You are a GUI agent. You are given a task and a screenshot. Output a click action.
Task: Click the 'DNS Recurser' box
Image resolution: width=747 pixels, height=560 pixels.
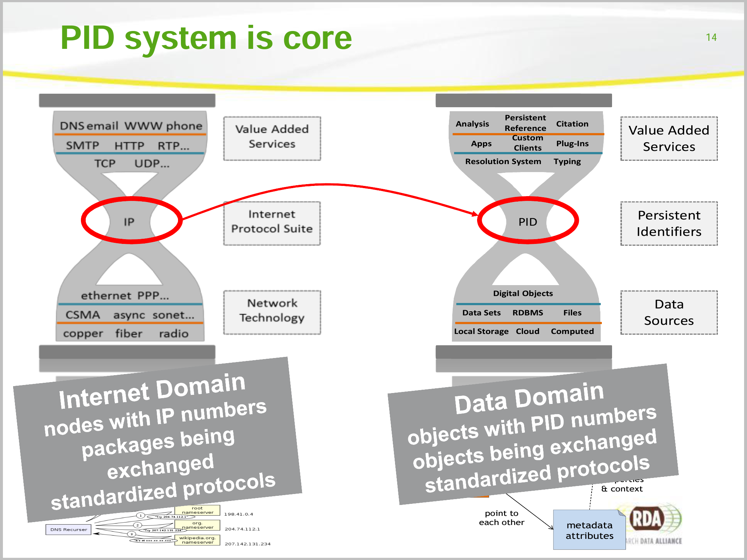pos(69,529)
